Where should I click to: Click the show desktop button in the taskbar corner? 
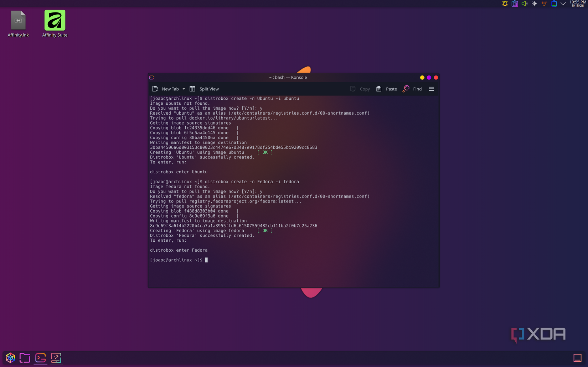tap(577, 358)
